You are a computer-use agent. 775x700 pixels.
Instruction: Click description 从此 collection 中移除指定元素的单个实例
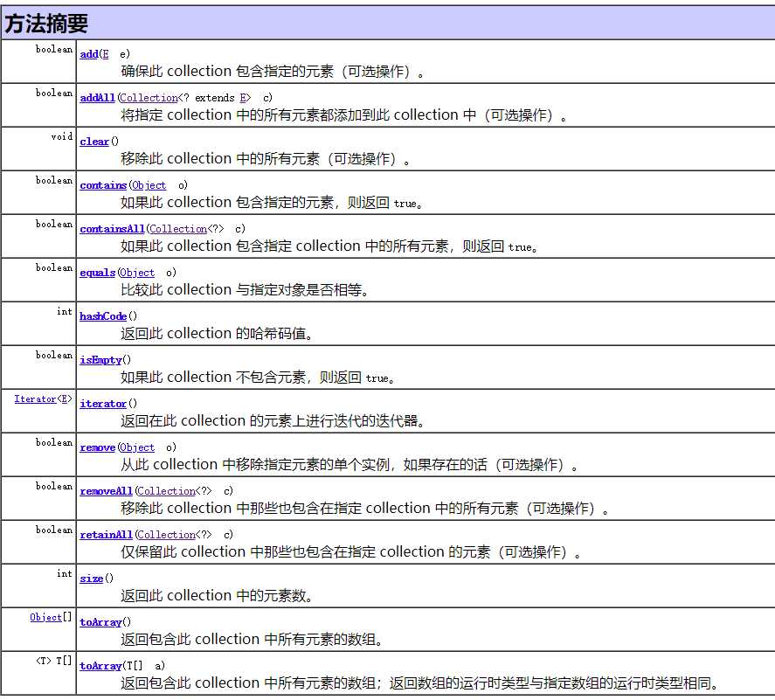pos(255,465)
